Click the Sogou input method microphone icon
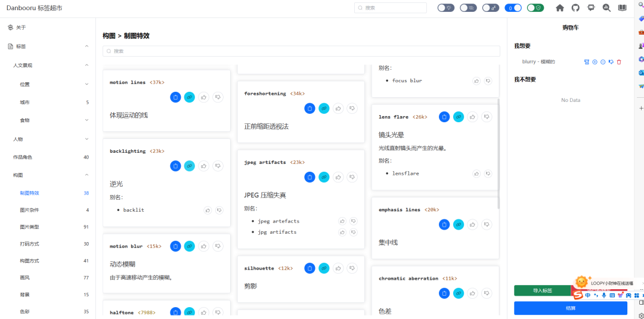The image size is (644, 319). pos(603,295)
